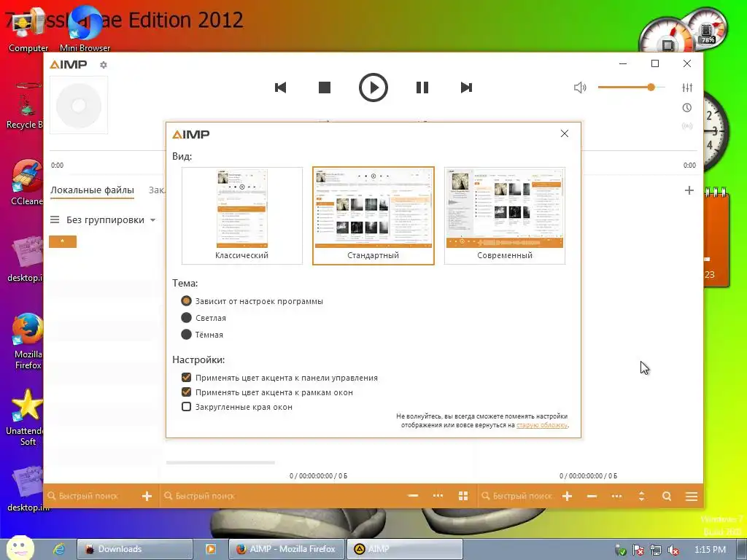This screenshot has width=747, height=560.
Task: Open the internet radio capture icon
Action: [687, 126]
